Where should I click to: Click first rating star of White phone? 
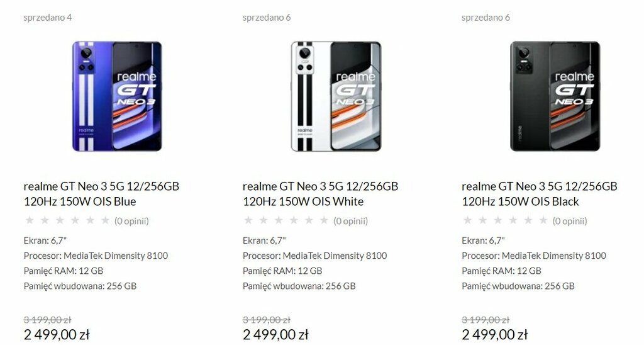pyautogui.click(x=248, y=220)
